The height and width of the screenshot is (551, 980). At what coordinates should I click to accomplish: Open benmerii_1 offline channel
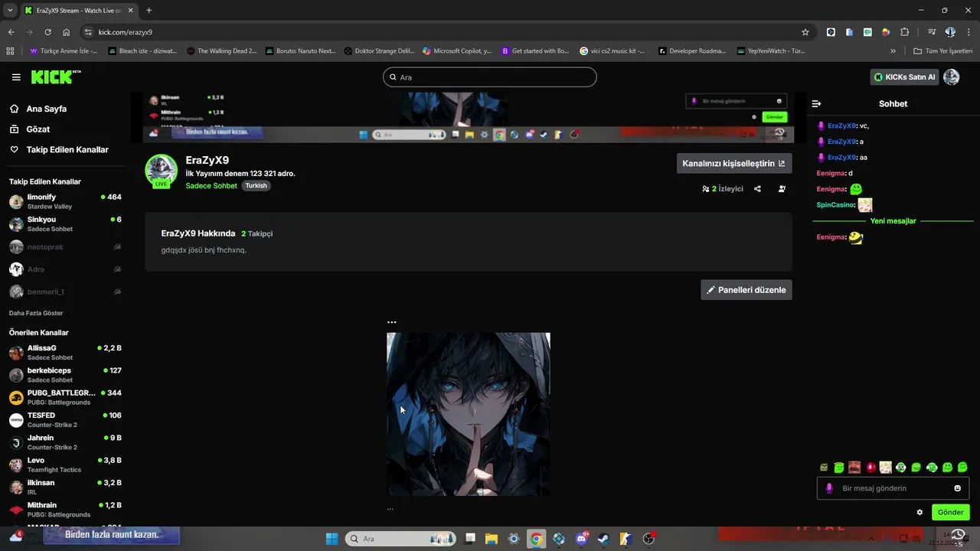point(65,292)
